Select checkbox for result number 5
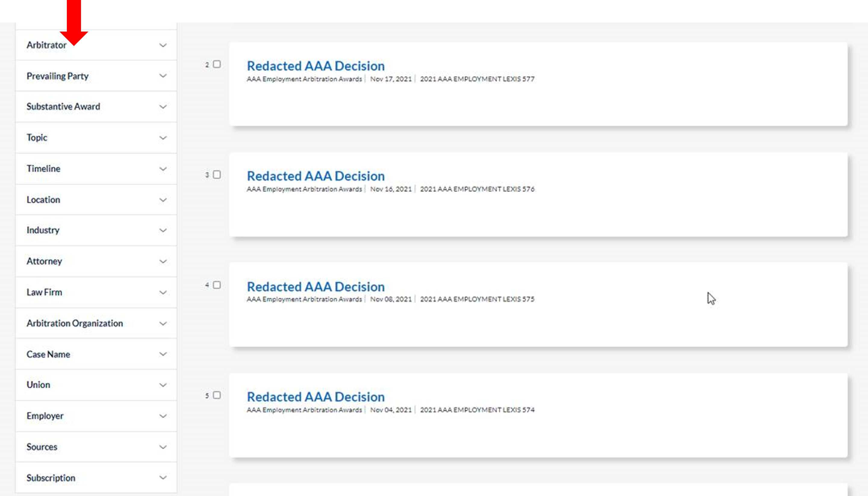The width and height of the screenshot is (868, 496). 217,395
